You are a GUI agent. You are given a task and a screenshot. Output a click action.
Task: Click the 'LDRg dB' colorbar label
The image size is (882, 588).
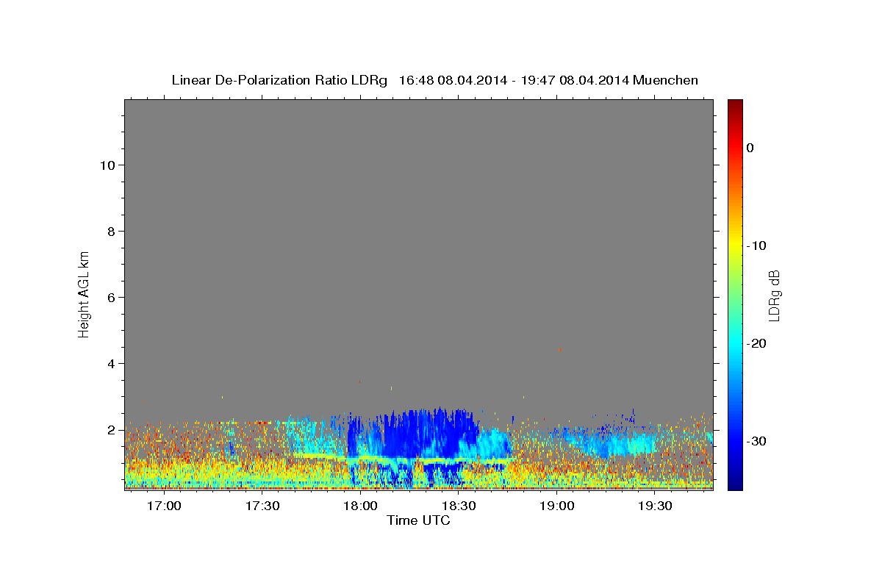tap(774, 295)
